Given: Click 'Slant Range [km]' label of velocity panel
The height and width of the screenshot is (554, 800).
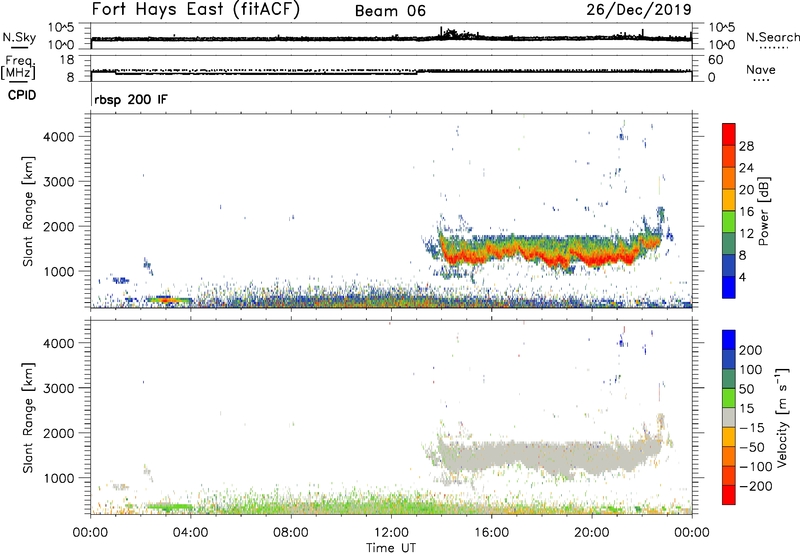Looking at the screenshot, I should click(x=28, y=417).
